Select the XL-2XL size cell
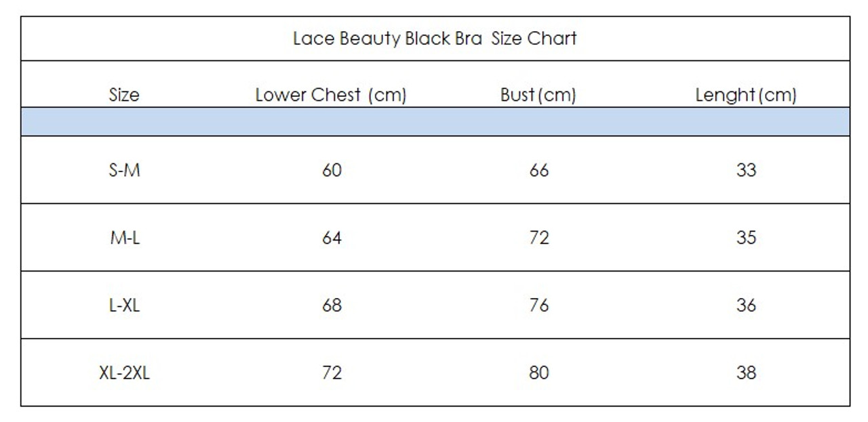Screen dimensions: 868x422 [124, 373]
